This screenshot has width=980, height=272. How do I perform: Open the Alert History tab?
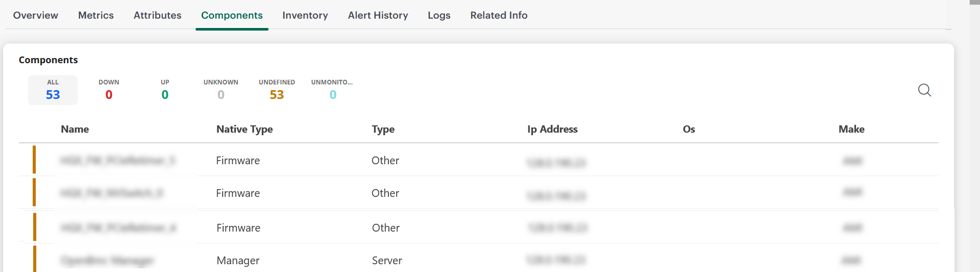378,16
